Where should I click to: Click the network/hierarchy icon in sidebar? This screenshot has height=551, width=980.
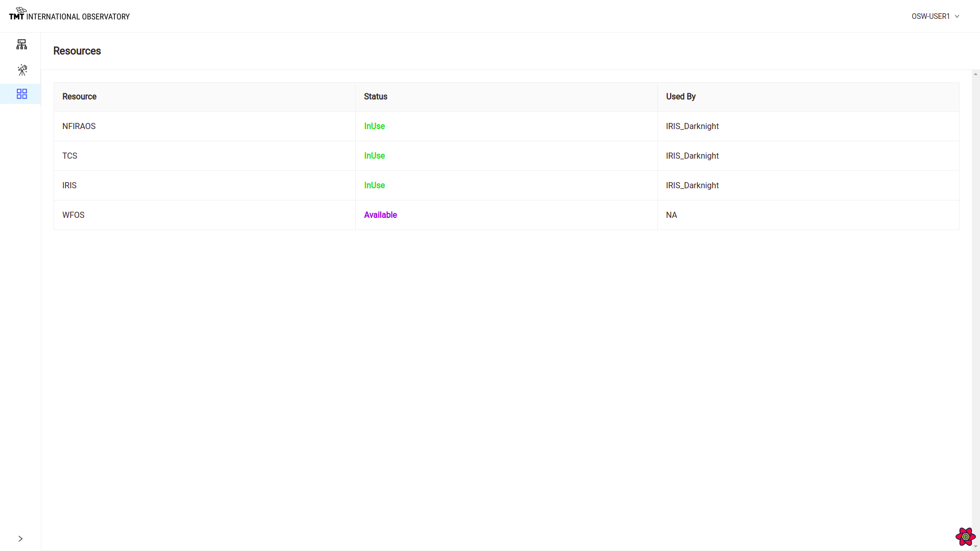21,44
